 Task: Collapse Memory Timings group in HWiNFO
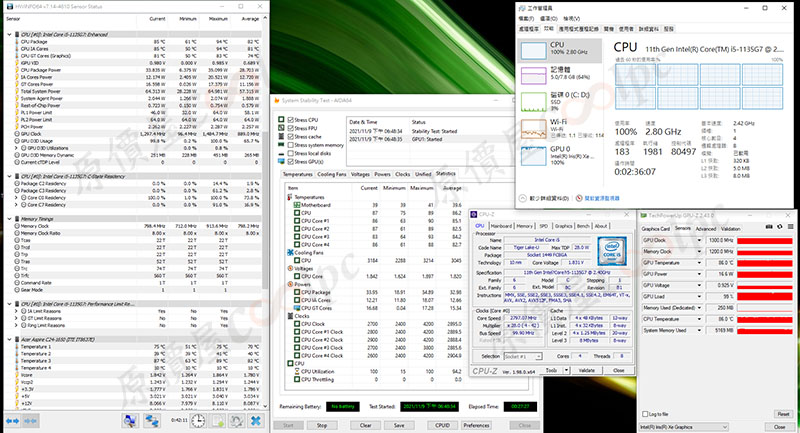[9, 219]
